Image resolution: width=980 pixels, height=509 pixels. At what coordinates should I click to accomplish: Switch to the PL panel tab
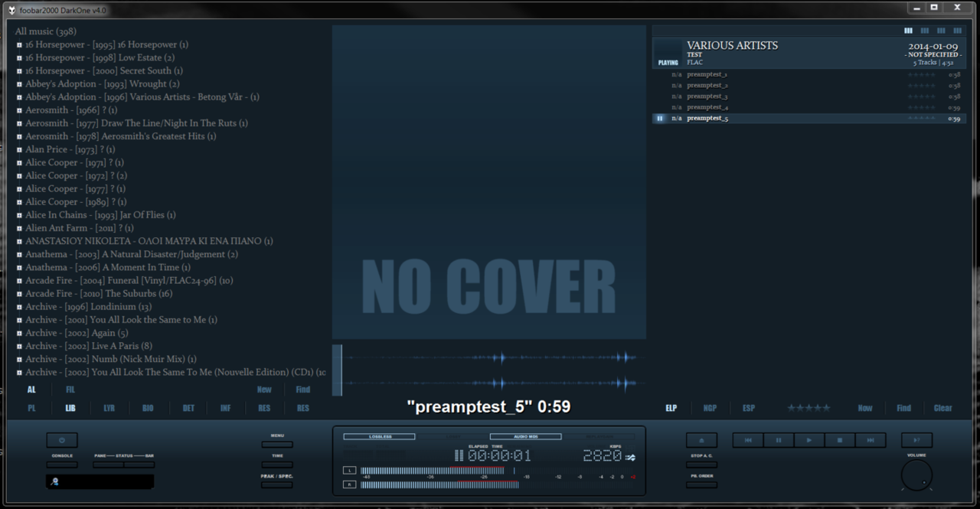pos(31,409)
